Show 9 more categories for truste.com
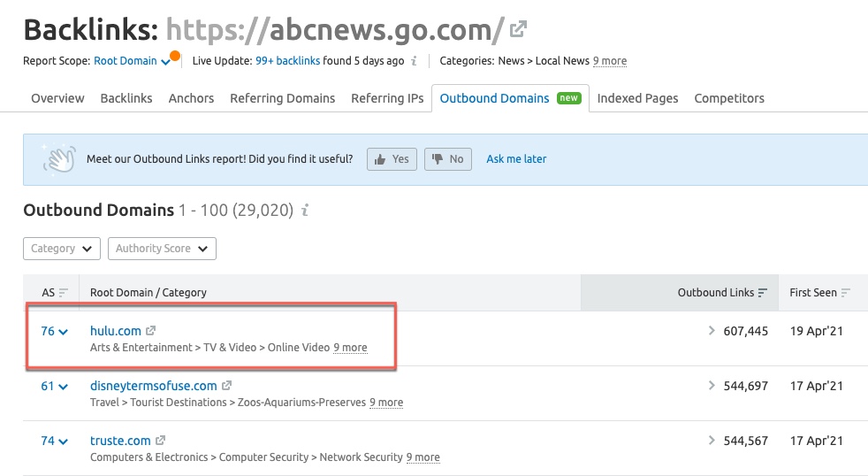 click(x=423, y=457)
